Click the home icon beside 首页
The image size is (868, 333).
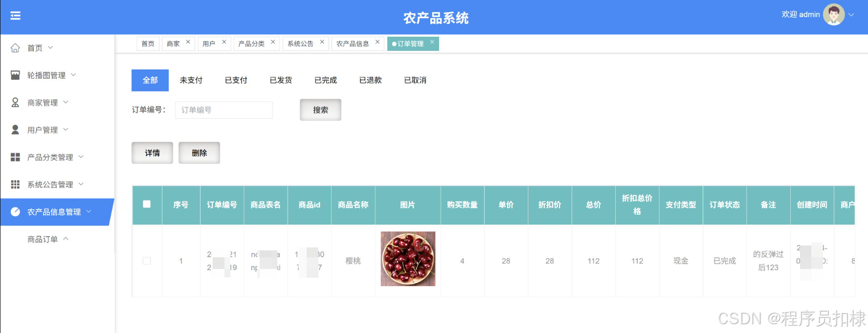click(15, 48)
